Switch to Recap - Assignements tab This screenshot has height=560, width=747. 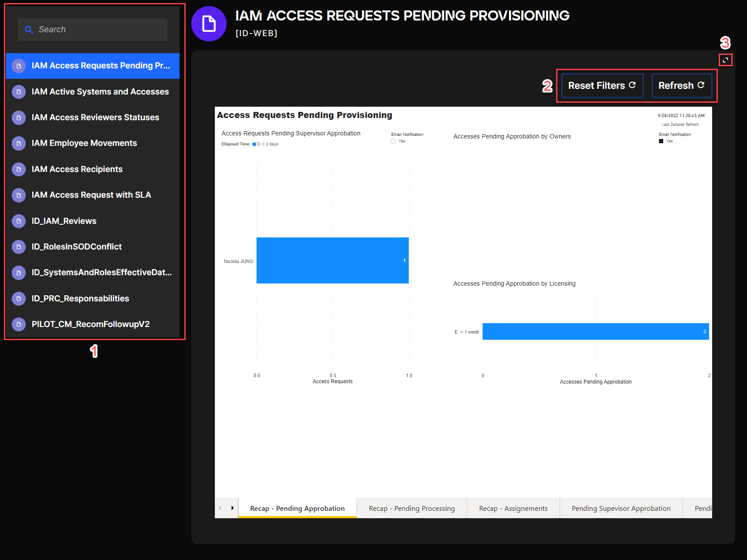(513, 508)
